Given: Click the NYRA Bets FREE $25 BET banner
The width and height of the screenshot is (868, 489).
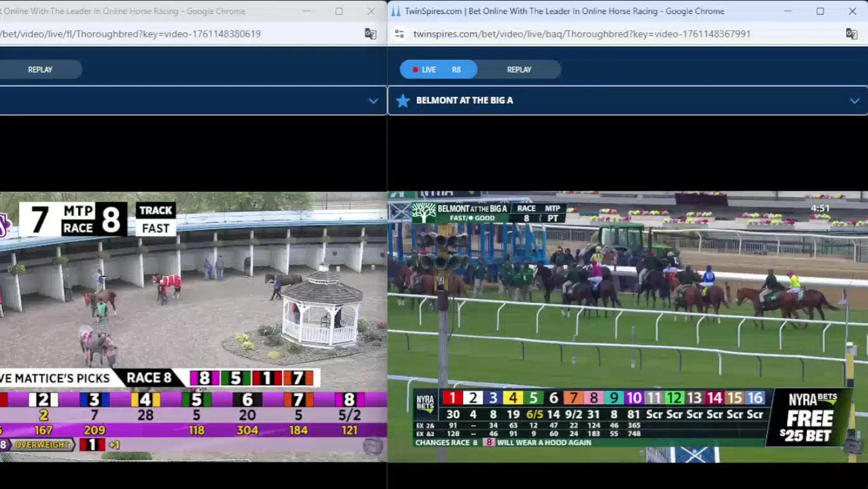Looking at the screenshot, I should click(810, 417).
